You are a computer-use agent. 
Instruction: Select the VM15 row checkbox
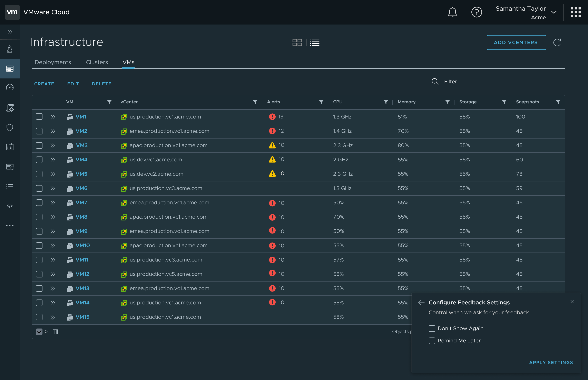coord(39,317)
